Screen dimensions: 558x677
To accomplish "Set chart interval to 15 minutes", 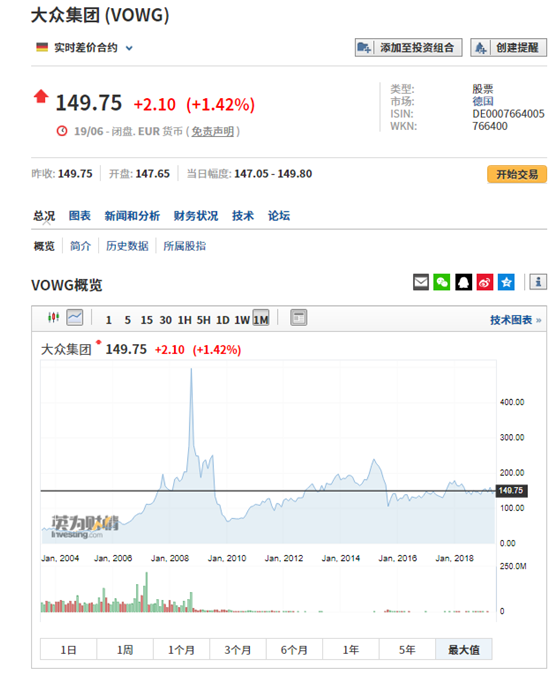I will 146,320.
